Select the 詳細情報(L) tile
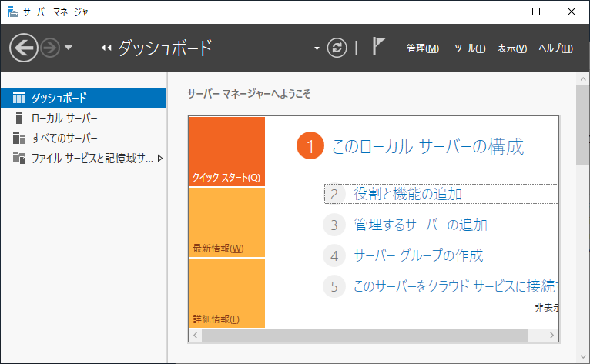 [226, 293]
